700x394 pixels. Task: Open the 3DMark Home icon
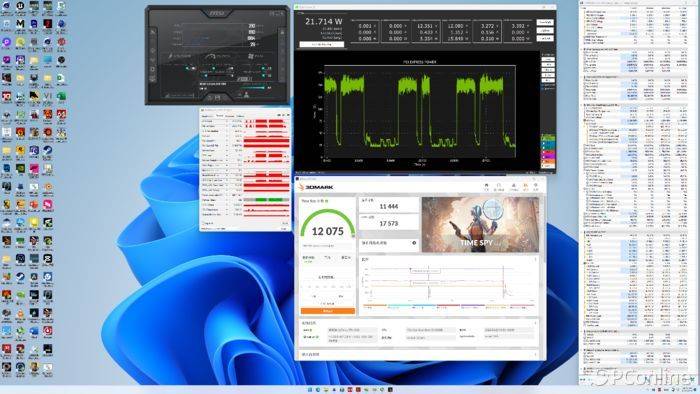(486, 185)
